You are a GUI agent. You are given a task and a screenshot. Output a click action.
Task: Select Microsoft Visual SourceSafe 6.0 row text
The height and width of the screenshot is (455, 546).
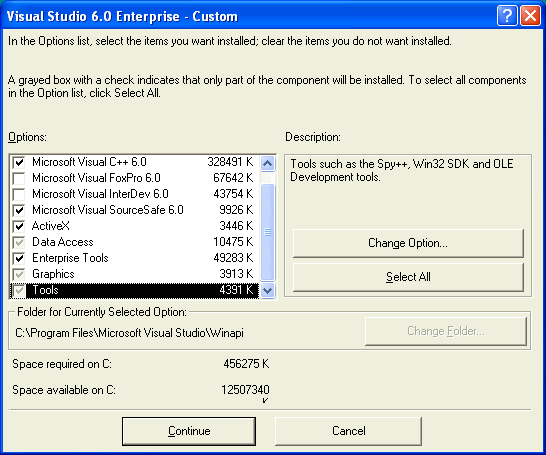pyautogui.click(x=108, y=210)
